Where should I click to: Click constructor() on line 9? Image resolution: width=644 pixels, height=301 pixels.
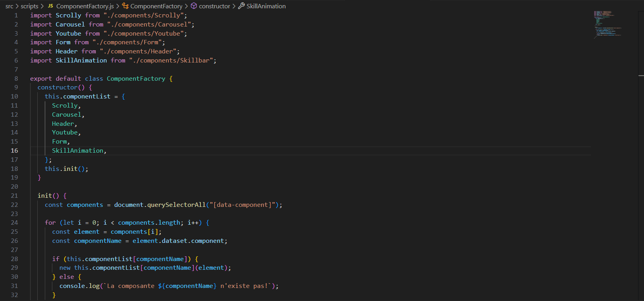pyautogui.click(x=61, y=87)
